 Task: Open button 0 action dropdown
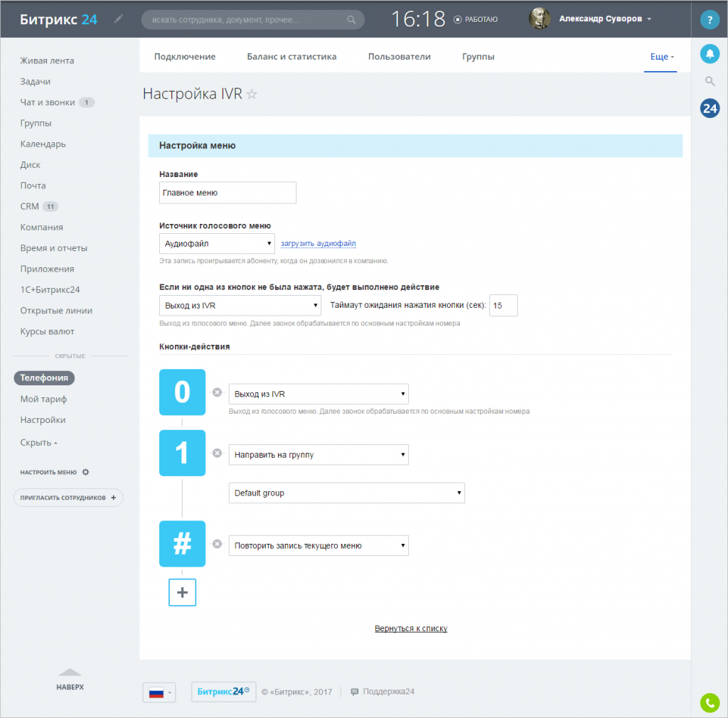point(318,394)
